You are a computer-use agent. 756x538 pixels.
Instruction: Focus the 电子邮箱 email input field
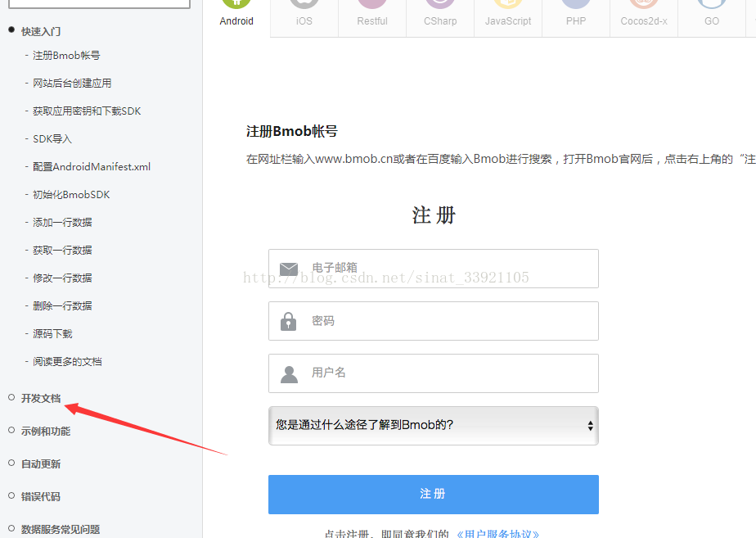pos(434,269)
